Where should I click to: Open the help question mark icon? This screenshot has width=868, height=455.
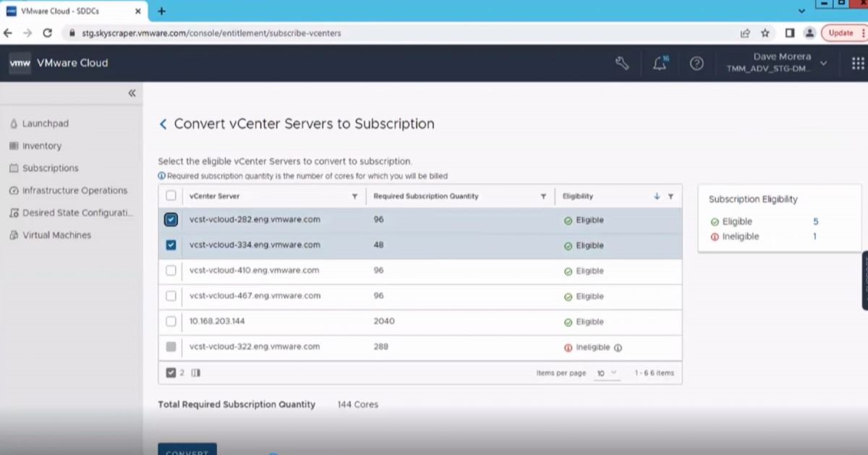(x=697, y=63)
